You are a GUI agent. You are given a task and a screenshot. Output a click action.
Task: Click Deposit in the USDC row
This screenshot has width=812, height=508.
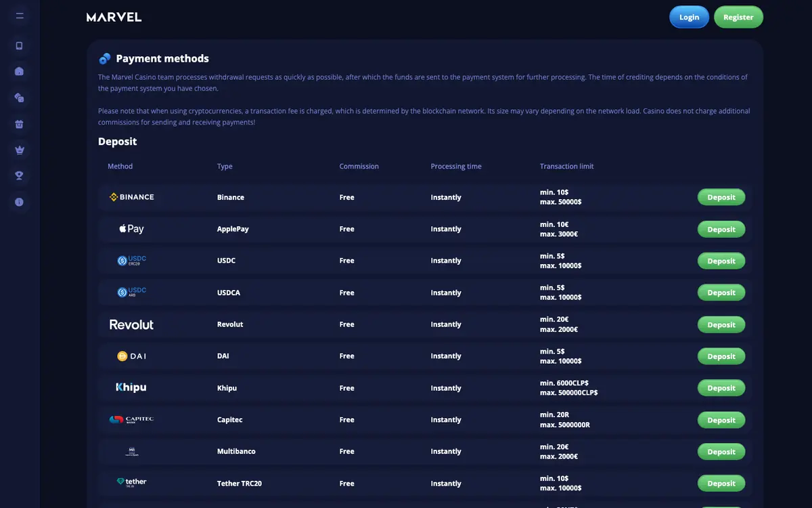[721, 261]
